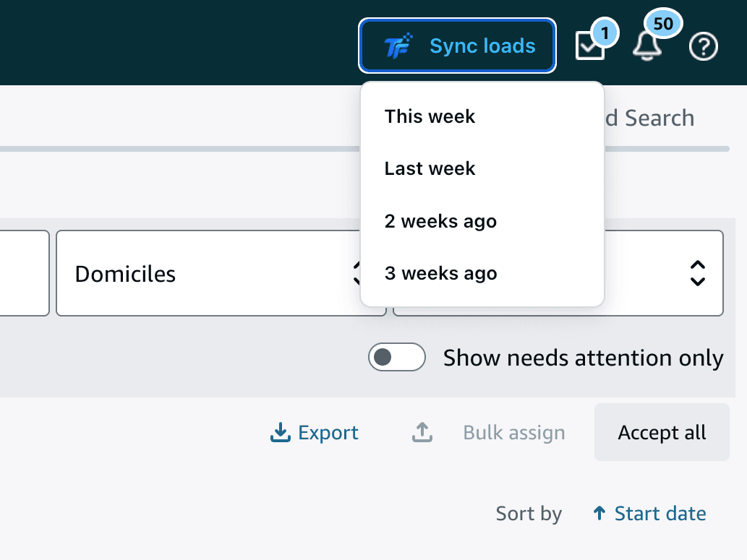Click the Accept all button
This screenshot has height=560, width=747.
[x=662, y=432]
